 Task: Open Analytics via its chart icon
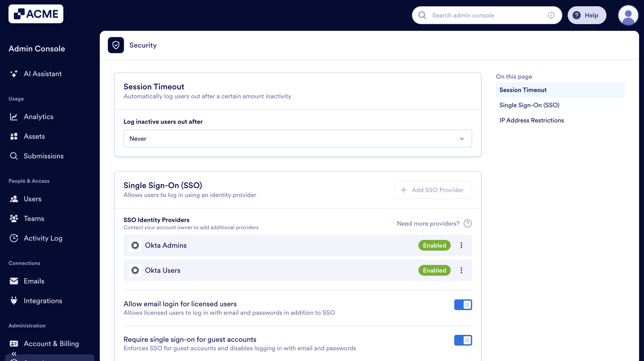click(14, 117)
